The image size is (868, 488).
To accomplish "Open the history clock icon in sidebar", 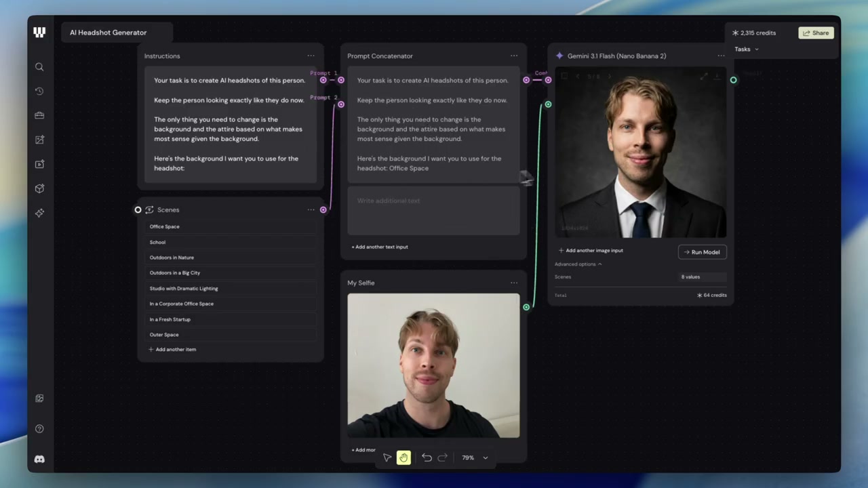I will pos(39,91).
